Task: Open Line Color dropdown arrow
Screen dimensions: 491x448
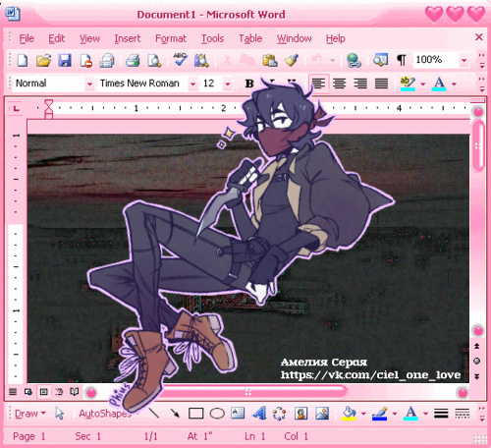Action: coord(395,414)
